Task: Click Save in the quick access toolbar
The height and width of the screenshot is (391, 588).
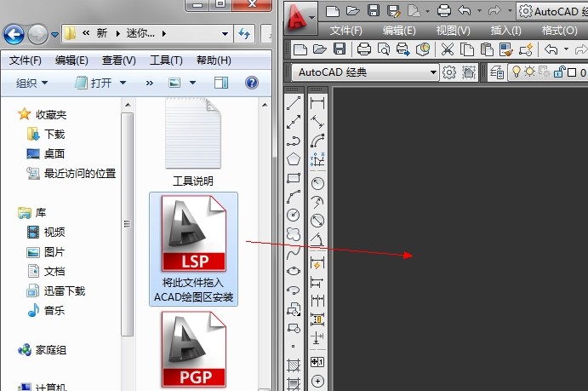Action: pyautogui.click(x=373, y=11)
